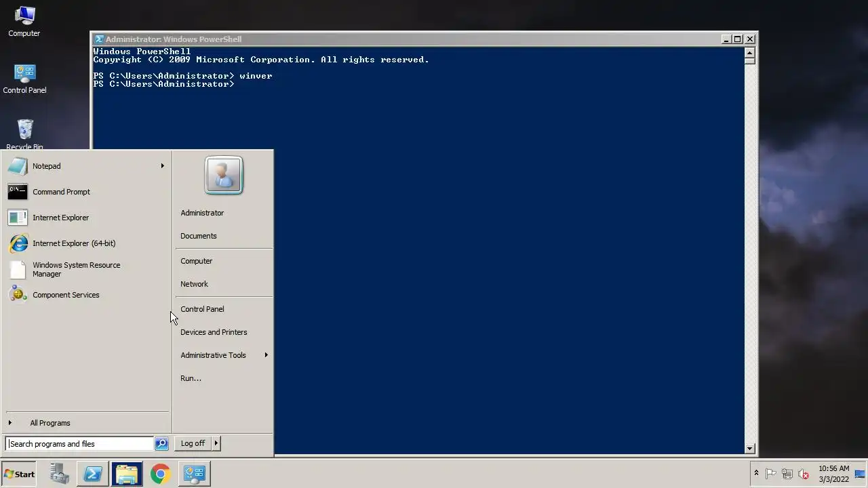Click the search magnifier button

(161, 444)
